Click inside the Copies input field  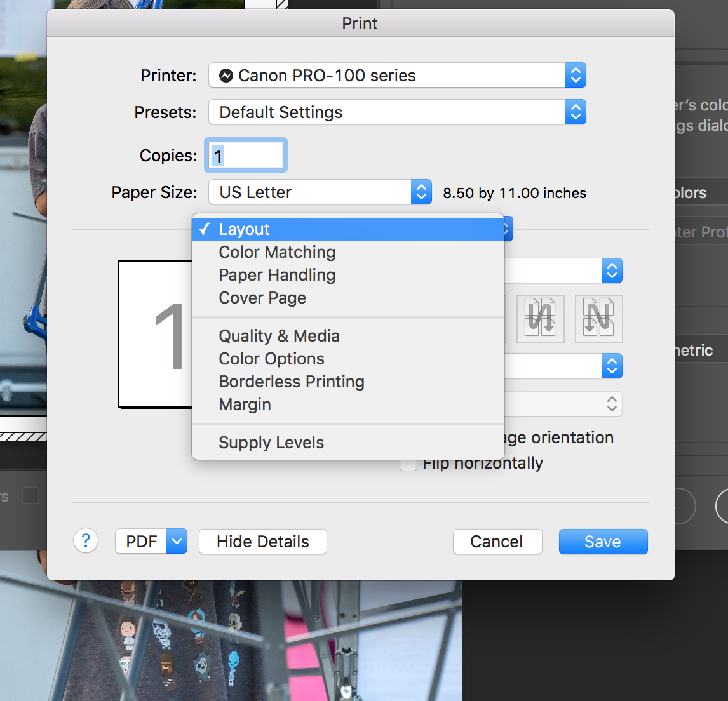click(x=245, y=155)
